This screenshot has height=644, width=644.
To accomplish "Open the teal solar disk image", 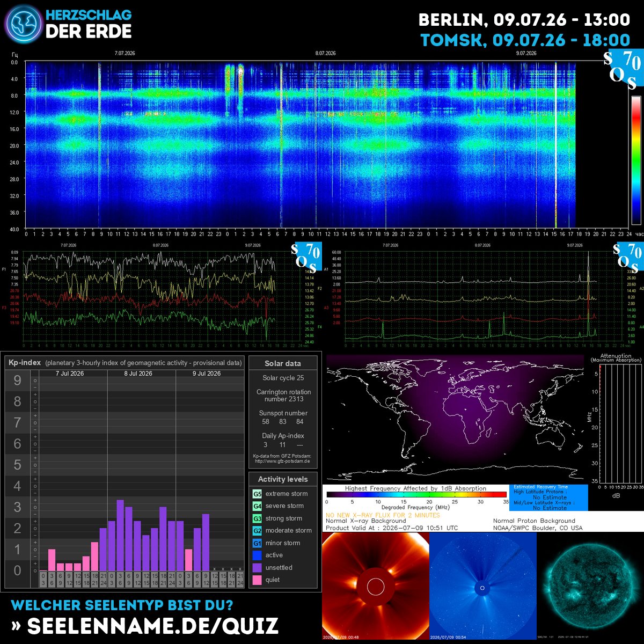I will click(x=590, y=586).
